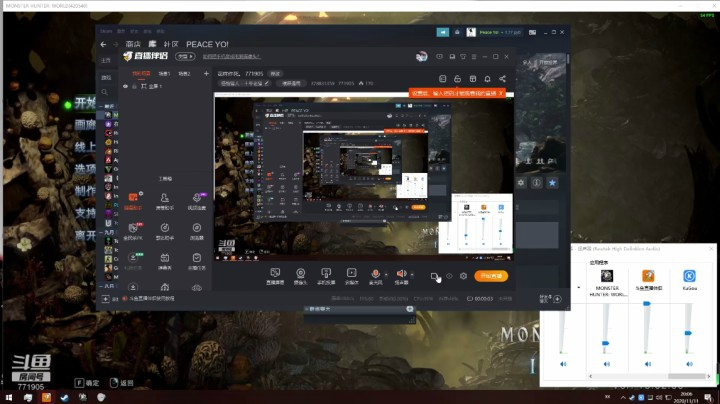Close the orange tooltip with its X

(x=501, y=93)
